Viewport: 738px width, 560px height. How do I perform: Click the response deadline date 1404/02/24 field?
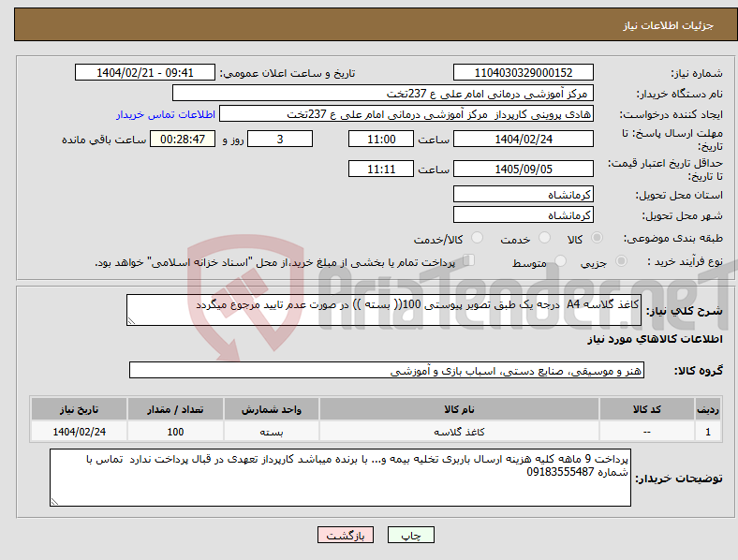[523, 140]
